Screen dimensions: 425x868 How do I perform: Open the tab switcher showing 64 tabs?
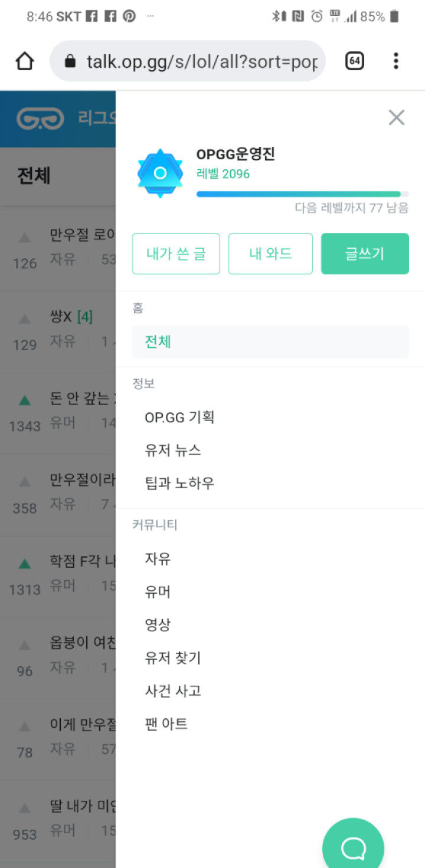[354, 61]
